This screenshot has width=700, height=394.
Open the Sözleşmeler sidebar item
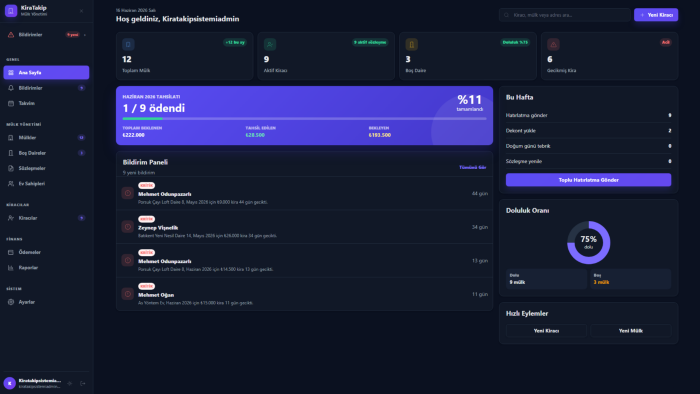(x=46, y=168)
